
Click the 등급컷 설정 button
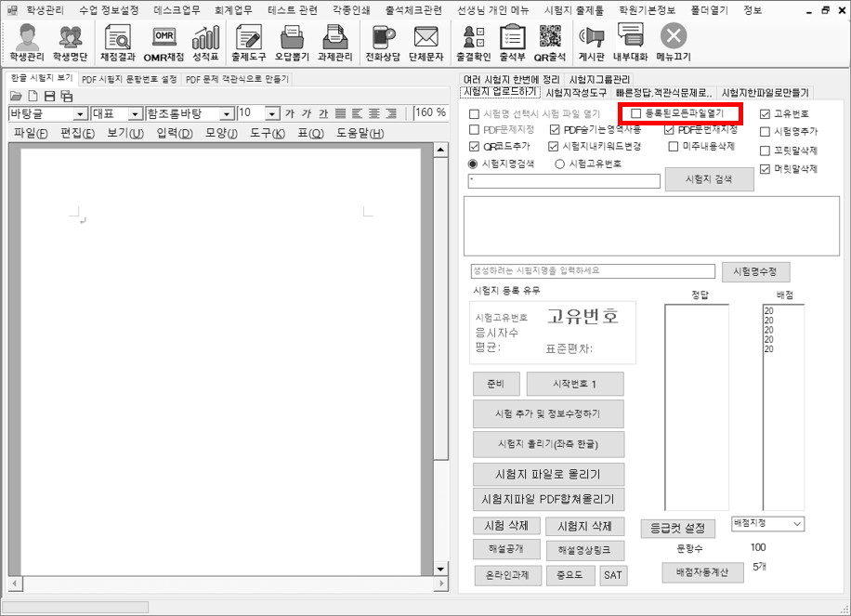678,528
